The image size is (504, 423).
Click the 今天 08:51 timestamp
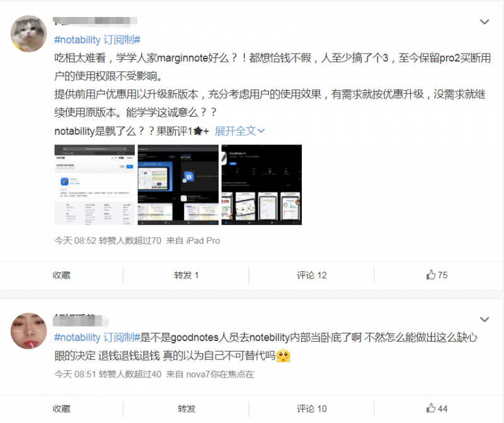click(75, 374)
